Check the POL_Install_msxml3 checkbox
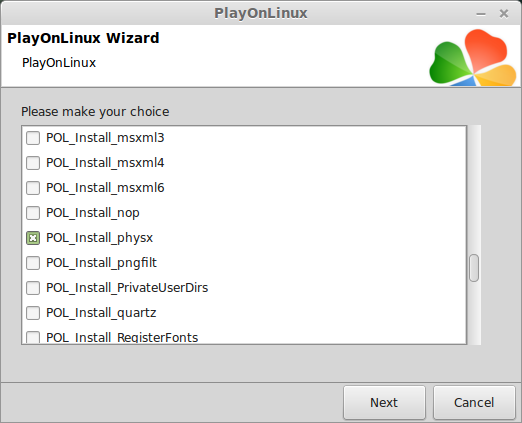The image size is (522, 423). click(33, 138)
